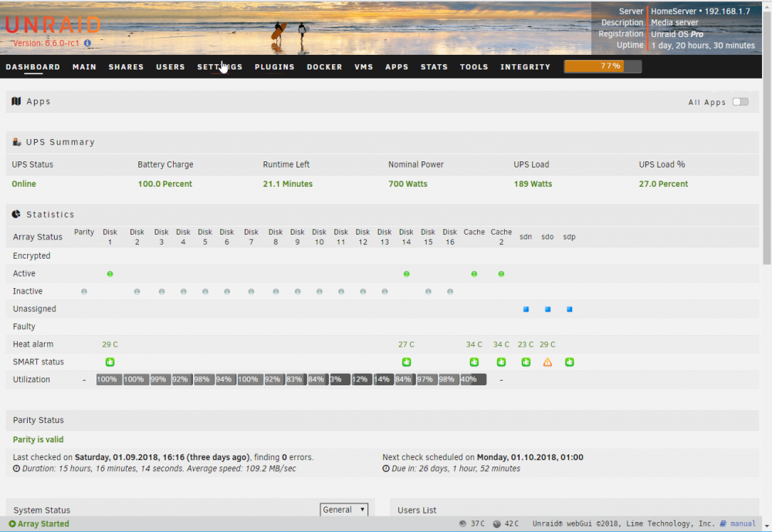Screen dimensions: 772x532
Task: Click the HomeServer IP address text
Action: (x=701, y=12)
